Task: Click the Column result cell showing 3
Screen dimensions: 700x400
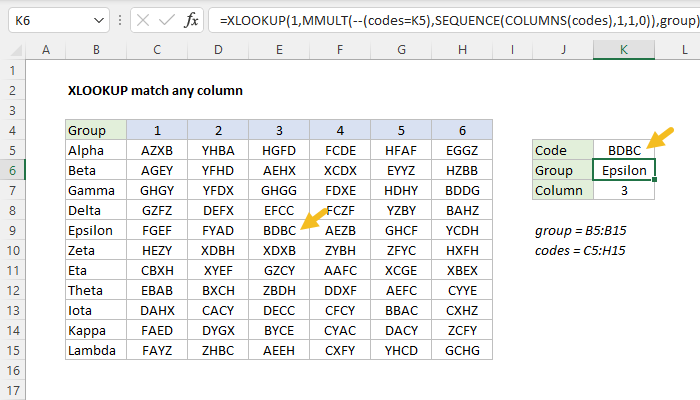Action: [x=624, y=191]
